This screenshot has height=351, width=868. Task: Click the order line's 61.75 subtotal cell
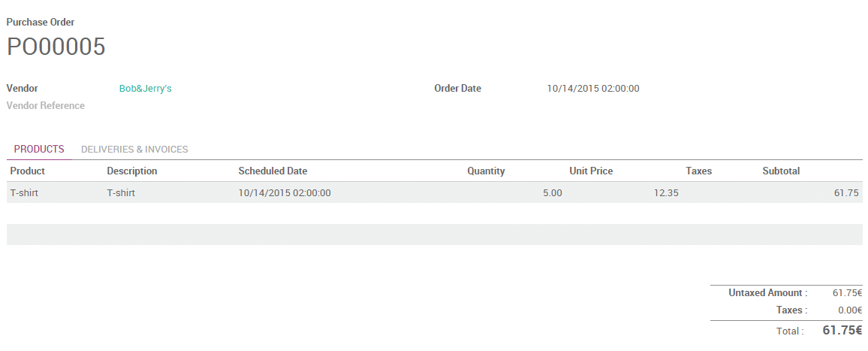(846, 193)
